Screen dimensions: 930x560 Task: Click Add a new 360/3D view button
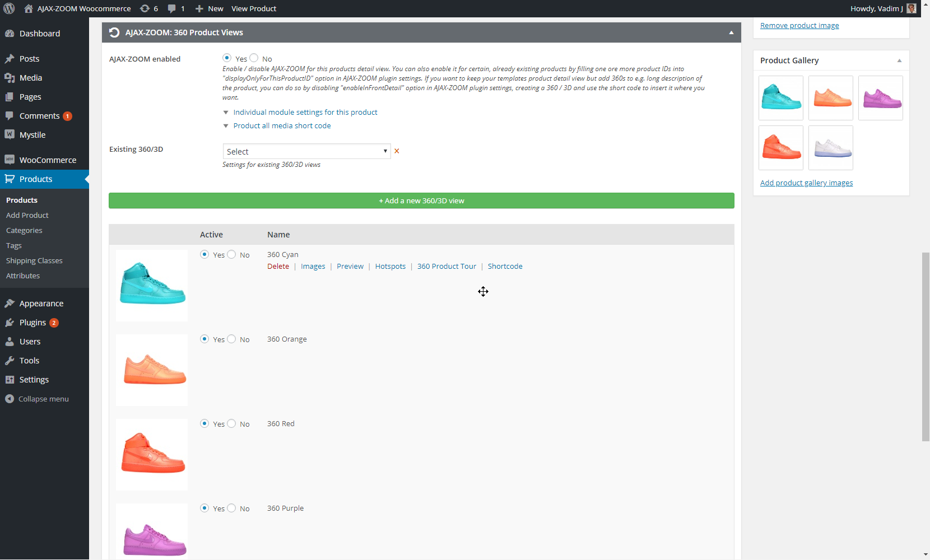tap(421, 200)
